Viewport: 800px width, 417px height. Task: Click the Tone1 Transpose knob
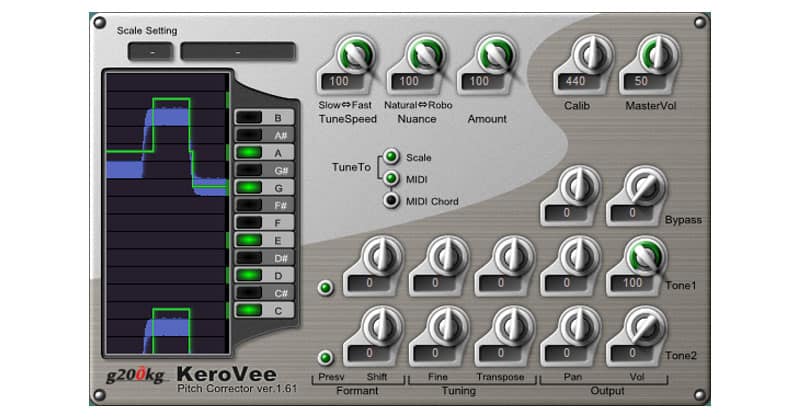click(513, 256)
